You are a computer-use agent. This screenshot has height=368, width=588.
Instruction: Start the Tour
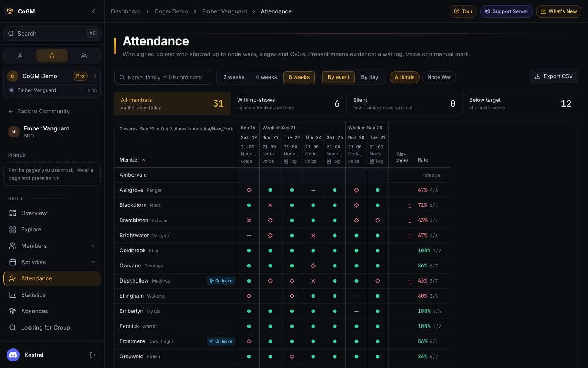[463, 11]
